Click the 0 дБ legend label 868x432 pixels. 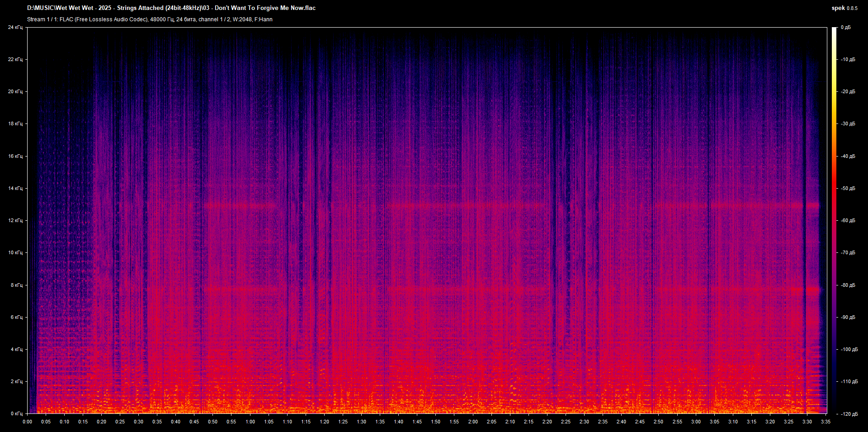tap(846, 27)
